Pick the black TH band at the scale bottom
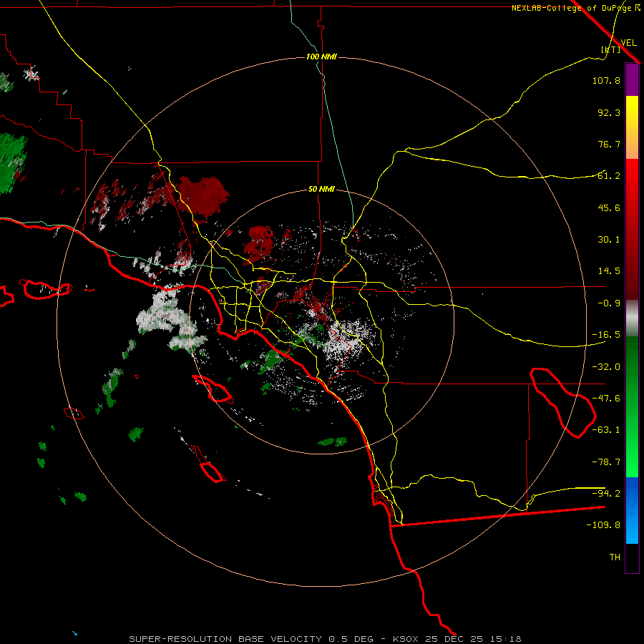Image resolution: width=644 pixels, height=644 pixels. point(632,557)
